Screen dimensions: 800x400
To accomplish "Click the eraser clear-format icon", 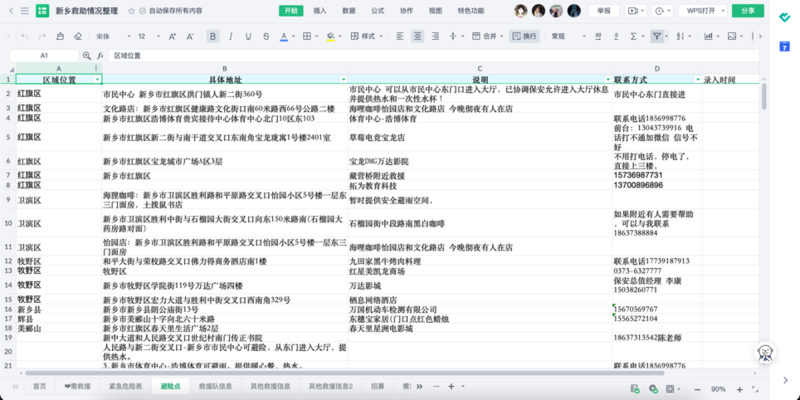I will [76, 36].
